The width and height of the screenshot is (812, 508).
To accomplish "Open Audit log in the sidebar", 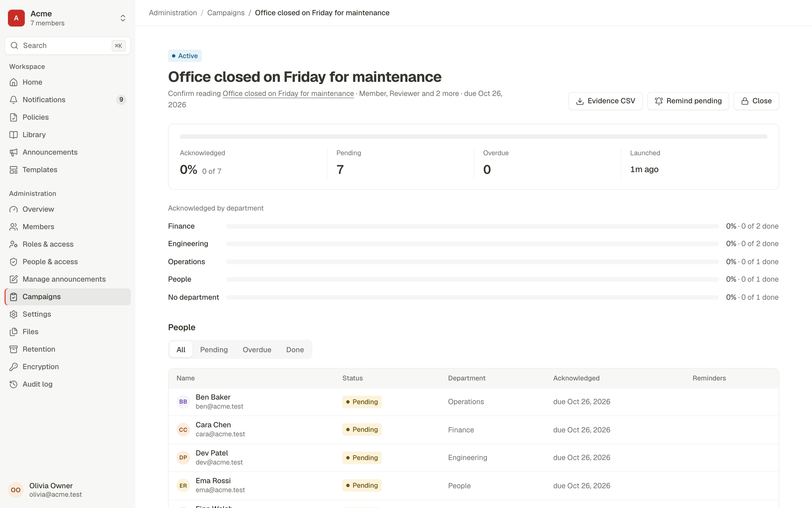I will (x=68, y=384).
